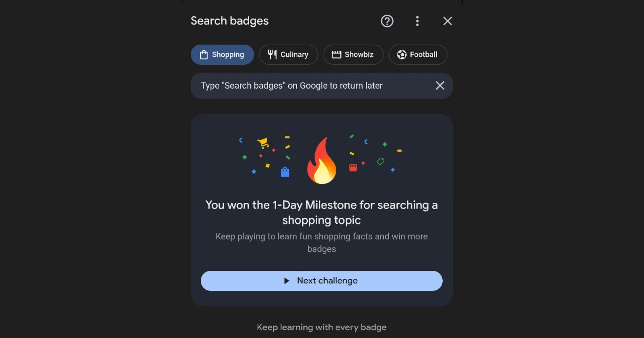Select the soccer ball icon on Football chip
This screenshot has height=338, width=644.
click(401, 54)
